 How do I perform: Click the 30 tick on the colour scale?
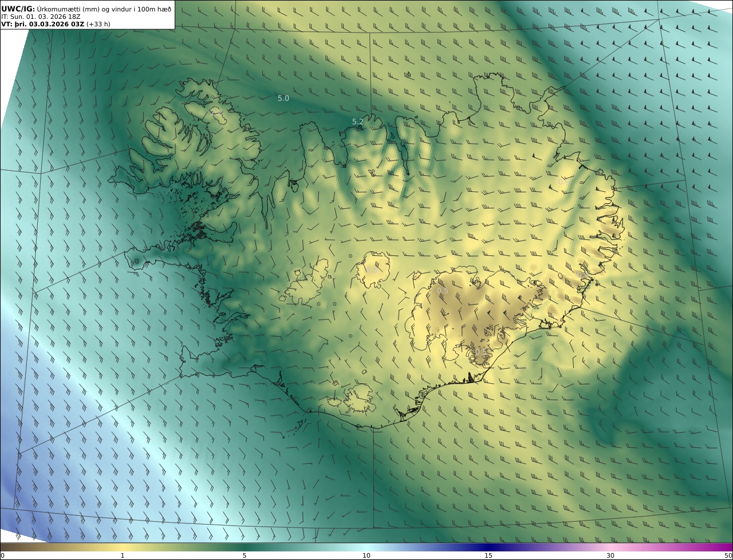pos(610,555)
